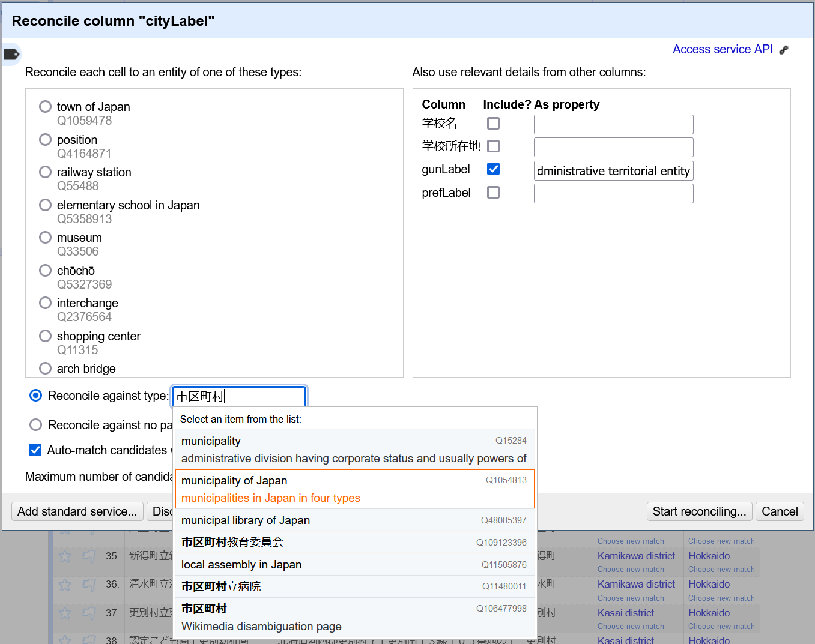Choose elementary school in Japan type

(x=45, y=205)
